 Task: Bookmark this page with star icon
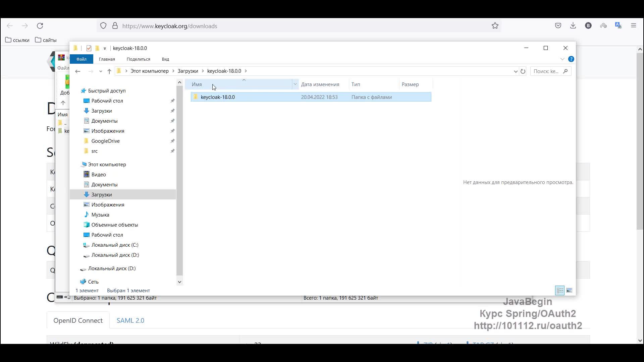tap(495, 26)
